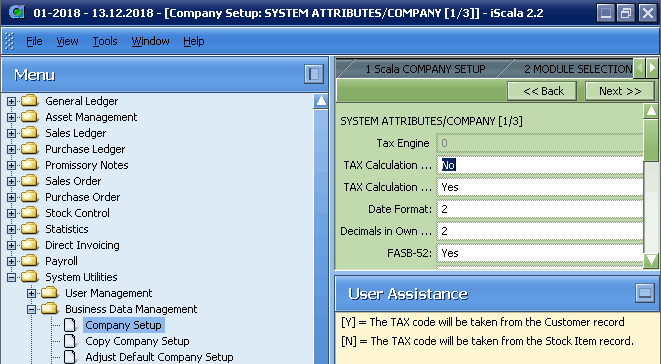Select Copy Company Setup in the tree

(137, 341)
